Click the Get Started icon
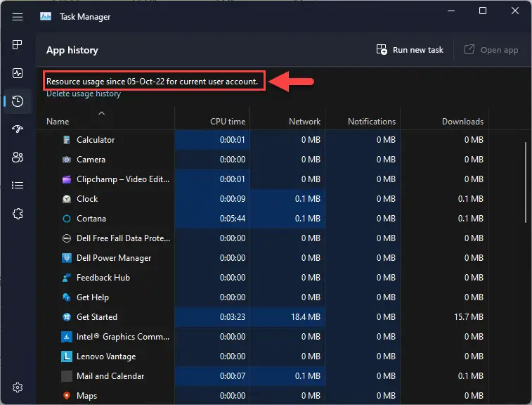 point(67,317)
